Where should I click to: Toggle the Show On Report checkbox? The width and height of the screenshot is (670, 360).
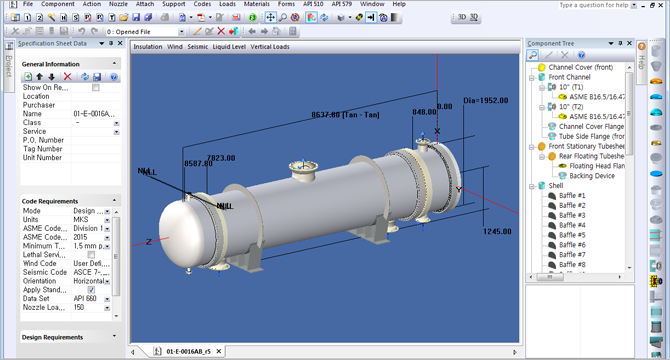[96, 88]
